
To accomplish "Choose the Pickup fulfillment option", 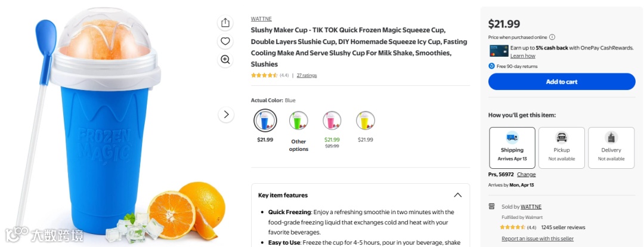I will click(x=562, y=147).
